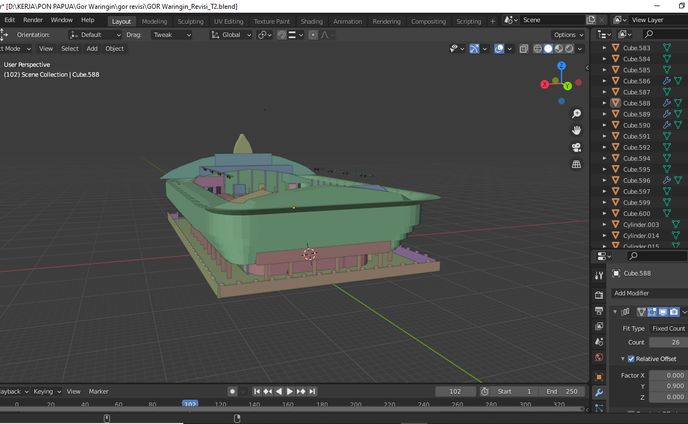Toggle viewport gizmos display button
Viewport: 688px width, 424px height.
coord(474,49)
